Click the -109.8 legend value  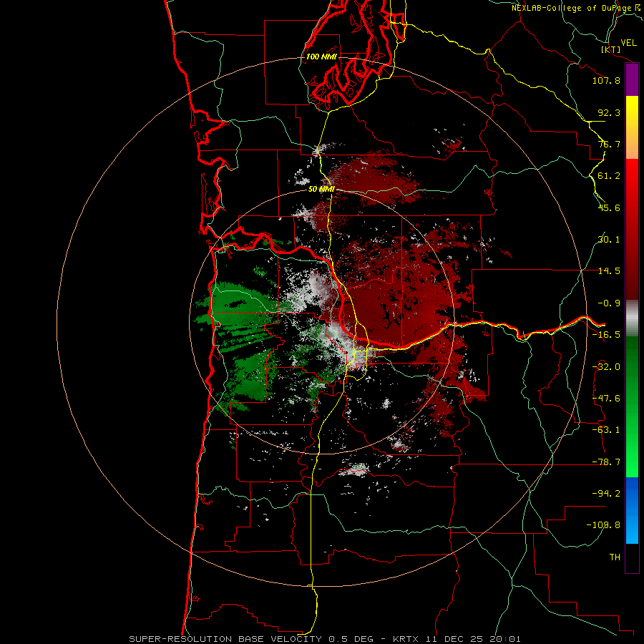click(603, 525)
